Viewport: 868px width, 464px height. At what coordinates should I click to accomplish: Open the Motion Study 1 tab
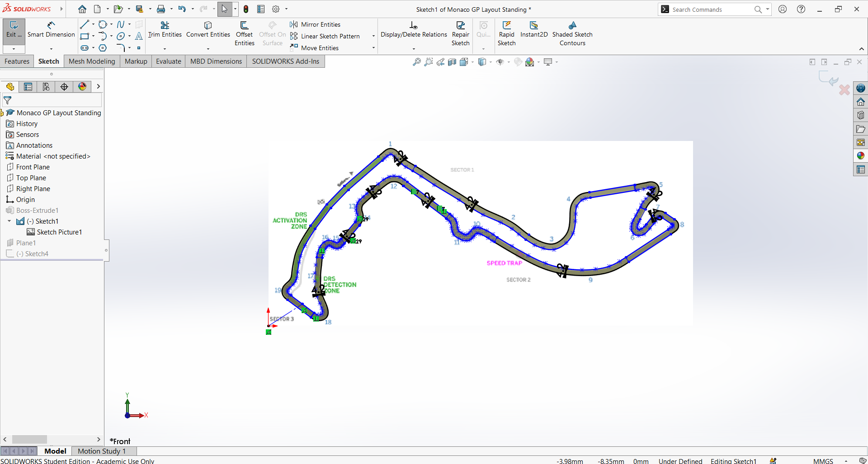point(102,451)
